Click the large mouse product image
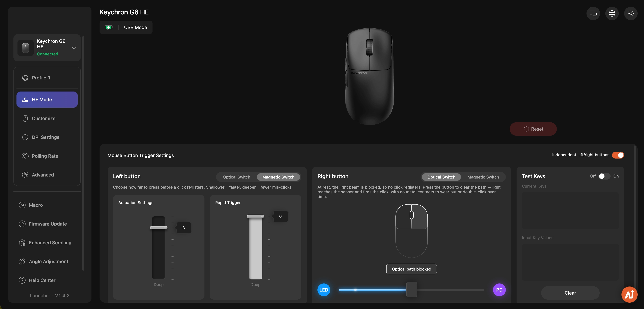 pos(369,76)
